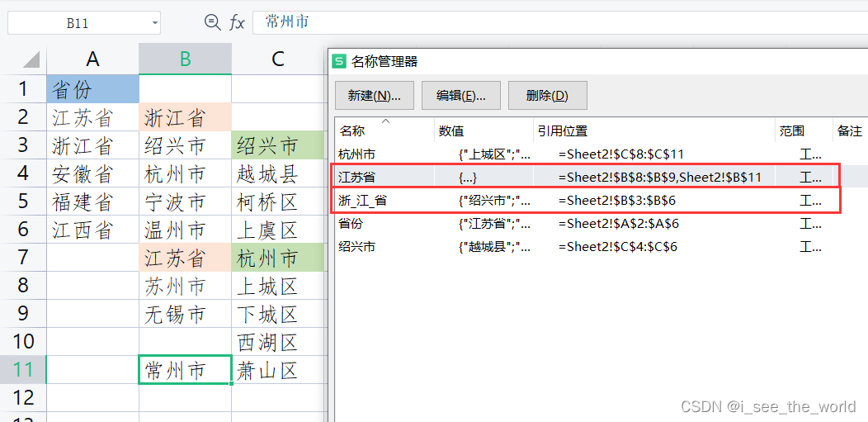868x422 pixels.
Task: Click the 范围 column header
Action: pos(804,131)
